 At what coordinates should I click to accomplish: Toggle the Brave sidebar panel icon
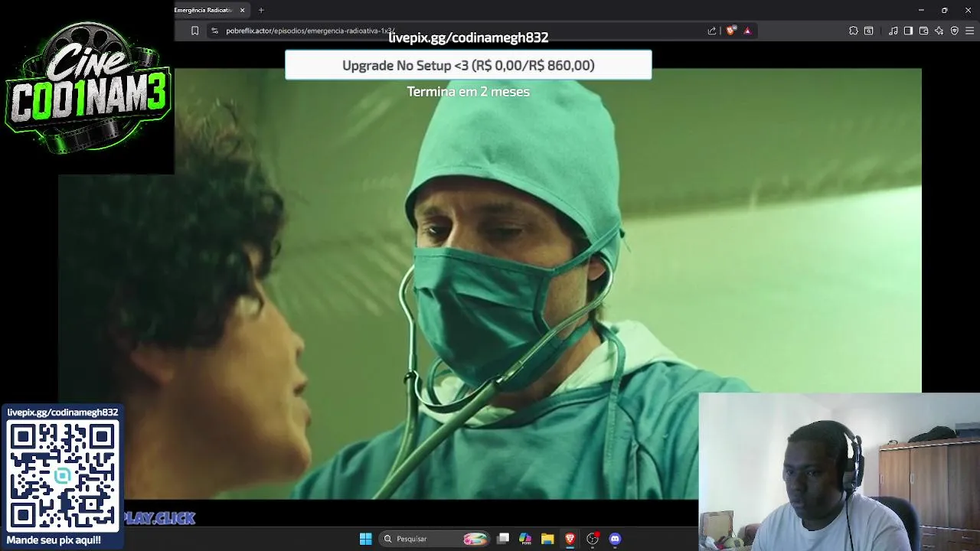pyautogui.click(x=908, y=31)
